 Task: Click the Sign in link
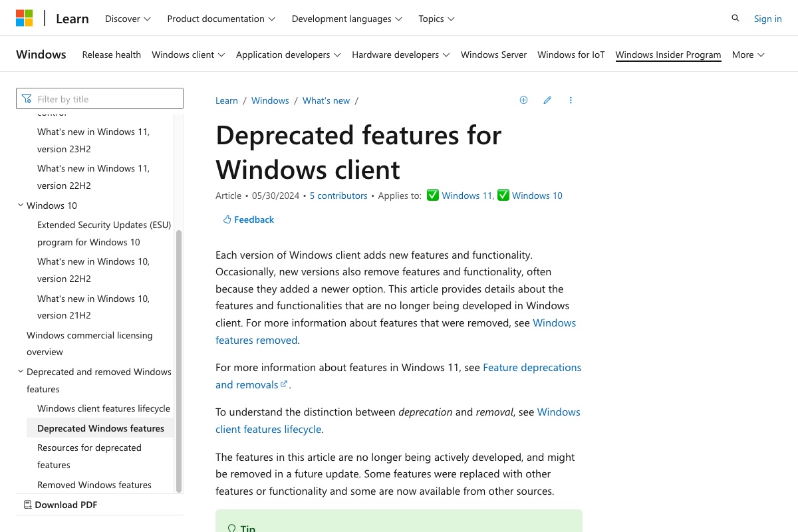[x=767, y=19]
